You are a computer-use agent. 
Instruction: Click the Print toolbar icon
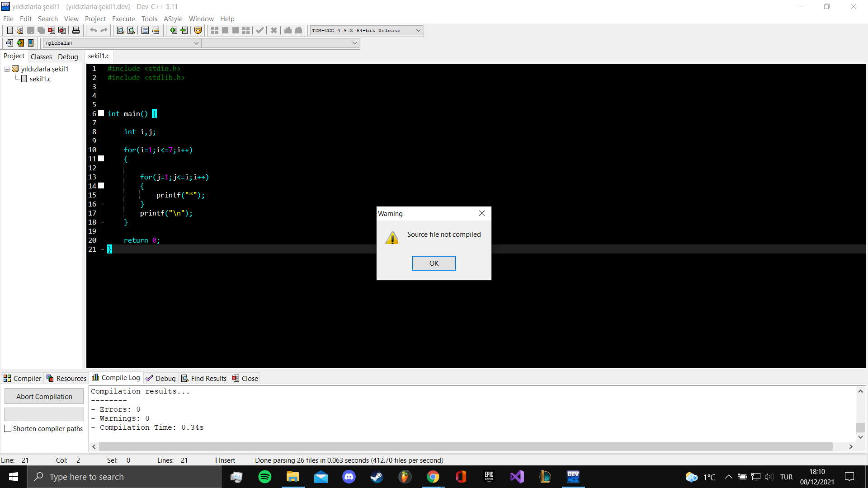(x=76, y=30)
